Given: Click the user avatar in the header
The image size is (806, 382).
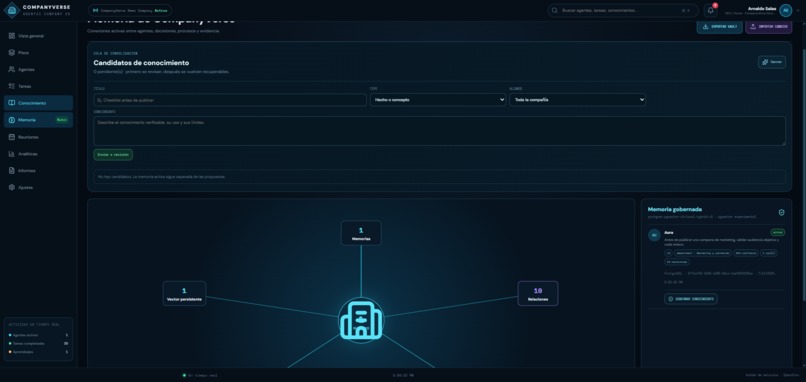Looking at the screenshot, I should click(785, 10).
